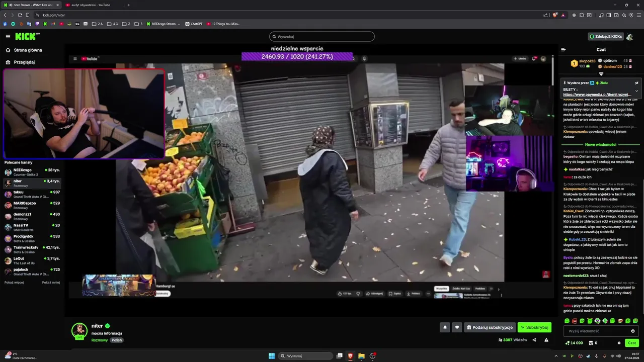Click Podaruj subskrypcje button

pos(490,327)
